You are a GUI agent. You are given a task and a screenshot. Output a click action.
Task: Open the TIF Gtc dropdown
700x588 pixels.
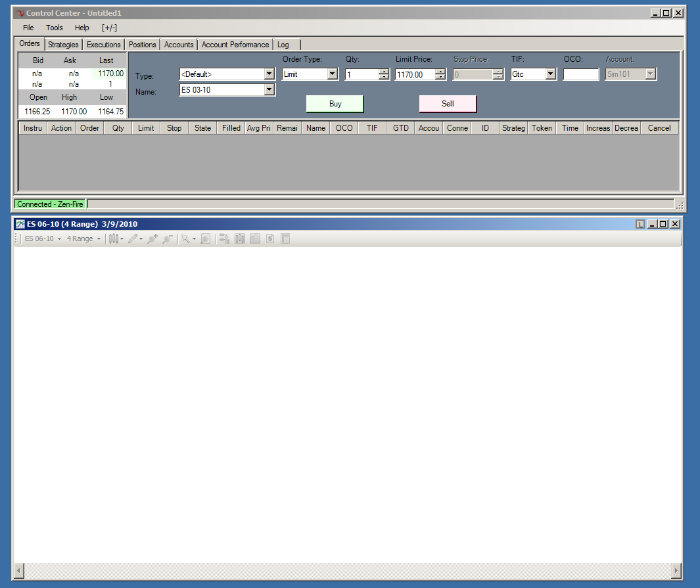click(x=550, y=74)
